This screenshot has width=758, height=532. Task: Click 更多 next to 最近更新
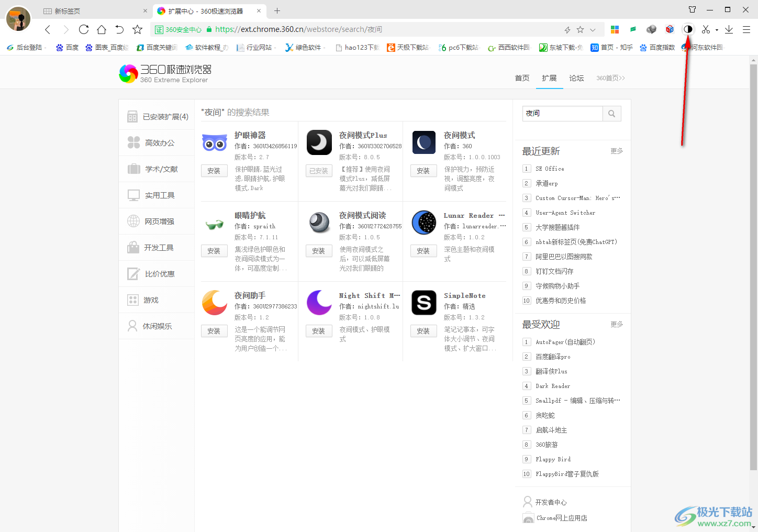pos(617,151)
